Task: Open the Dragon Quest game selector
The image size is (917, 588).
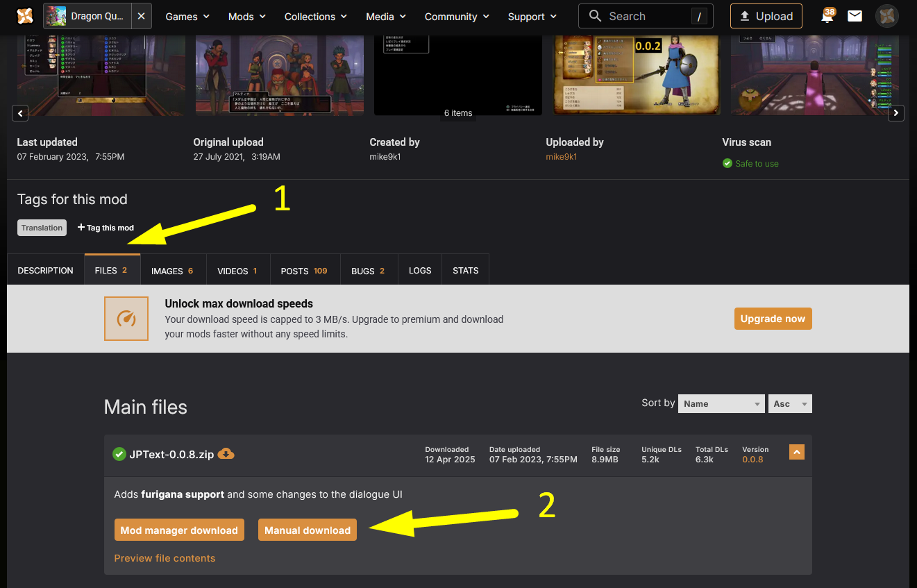Action: [x=87, y=16]
